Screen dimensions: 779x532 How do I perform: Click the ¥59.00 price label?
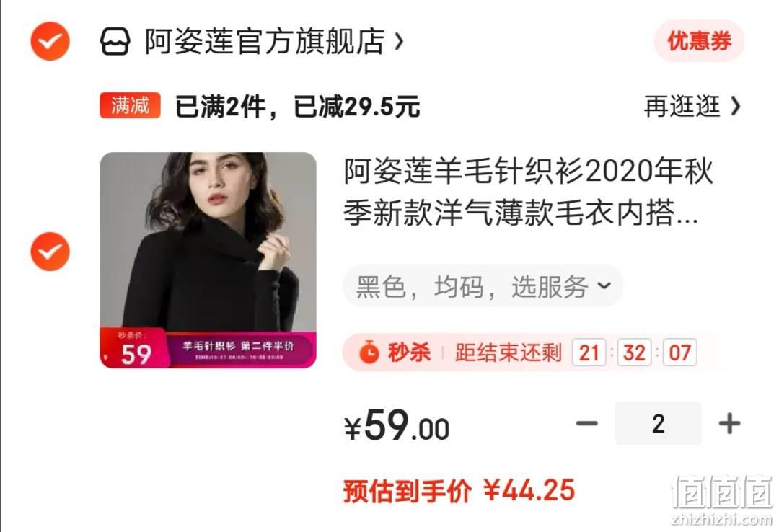397,426
